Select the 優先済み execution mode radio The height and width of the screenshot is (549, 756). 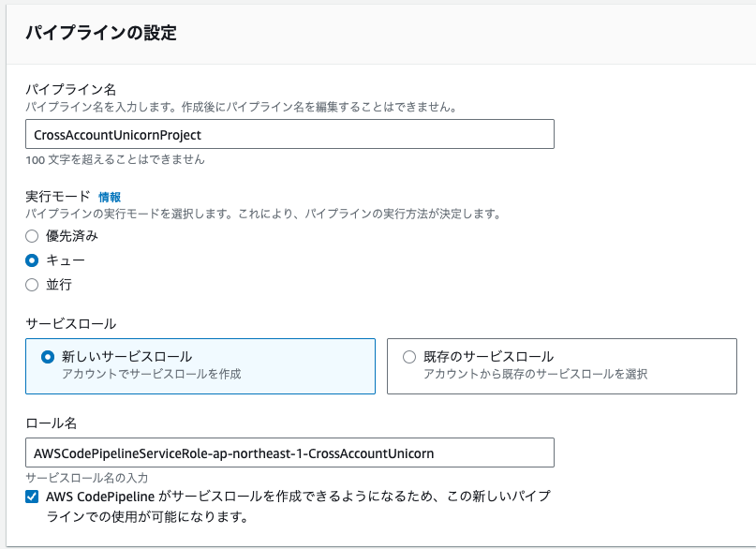click(x=32, y=236)
